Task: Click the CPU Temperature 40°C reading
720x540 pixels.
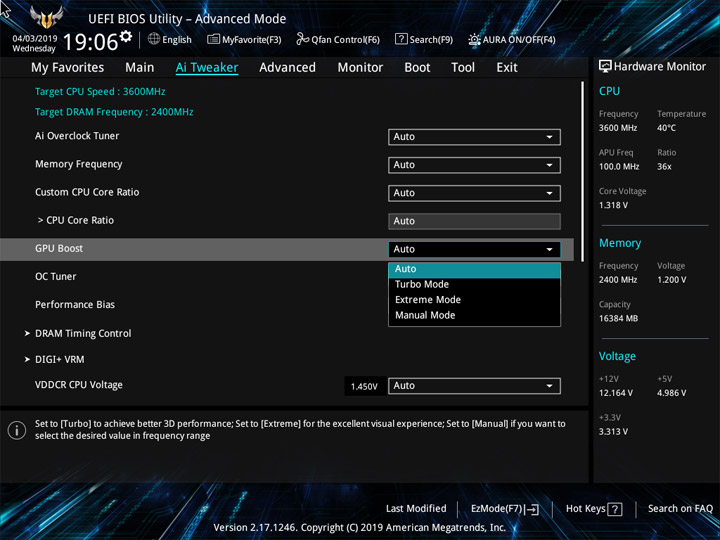Action: click(666, 128)
